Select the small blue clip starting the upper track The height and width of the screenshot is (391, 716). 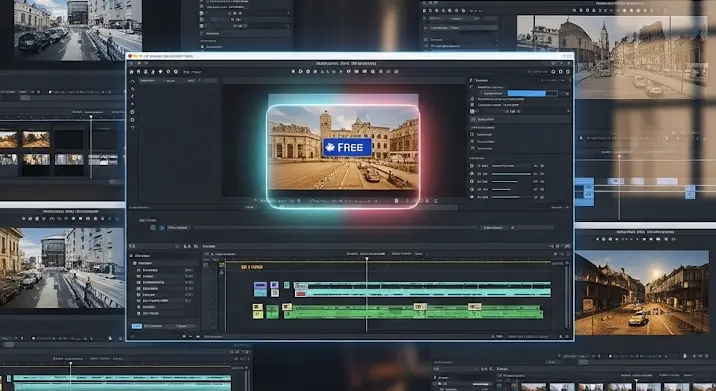[x=260, y=289]
